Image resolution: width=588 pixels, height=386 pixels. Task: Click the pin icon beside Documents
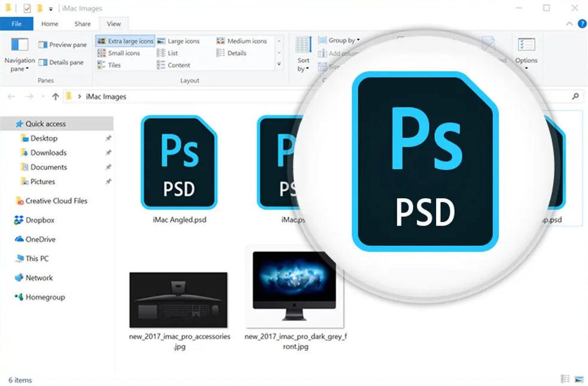[x=108, y=167]
